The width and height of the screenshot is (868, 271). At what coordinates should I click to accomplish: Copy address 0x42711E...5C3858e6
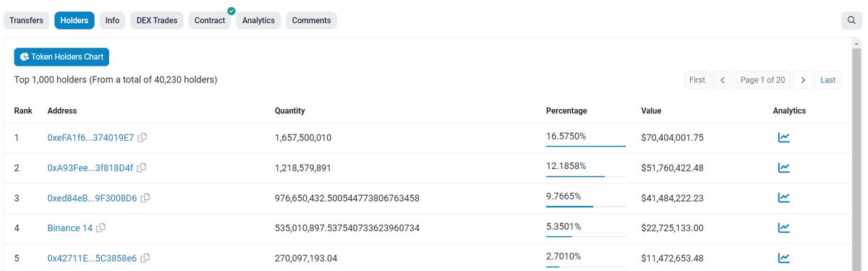(x=145, y=258)
